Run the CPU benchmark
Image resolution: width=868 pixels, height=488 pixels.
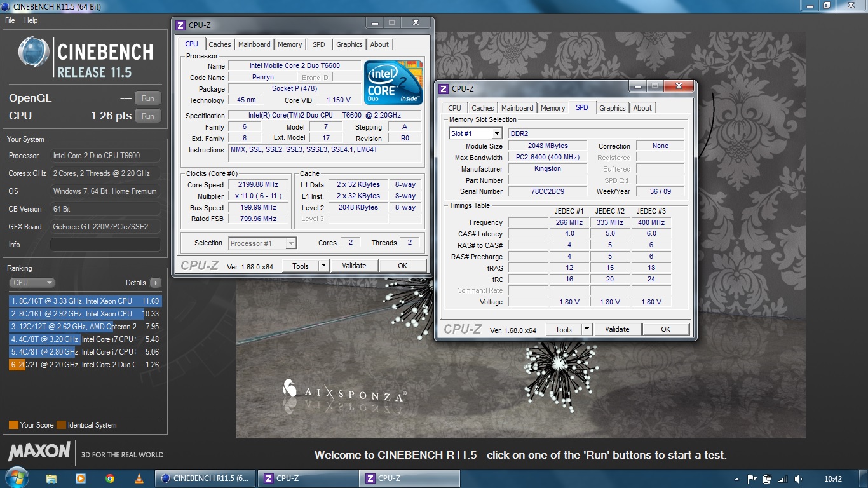click(x=148, y=116)
